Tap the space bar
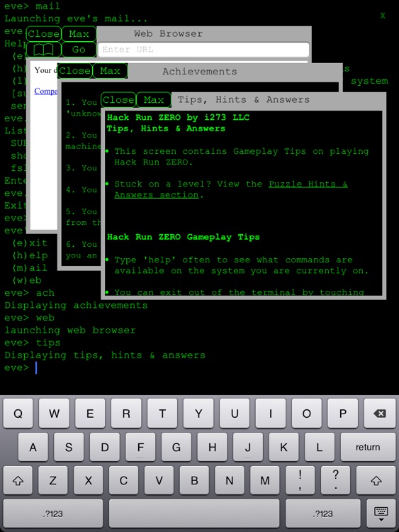The height and width of the screenshot is (532, 399). 194,514
